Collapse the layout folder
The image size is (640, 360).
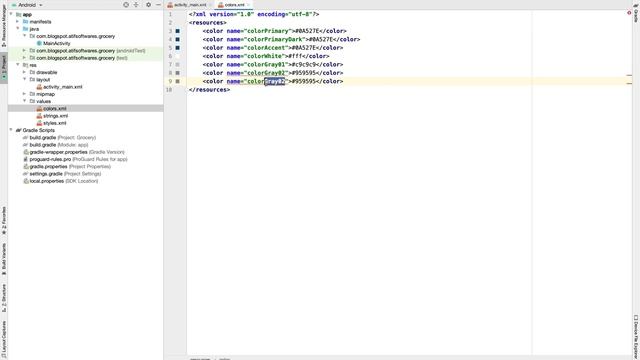tap(24, 80)
